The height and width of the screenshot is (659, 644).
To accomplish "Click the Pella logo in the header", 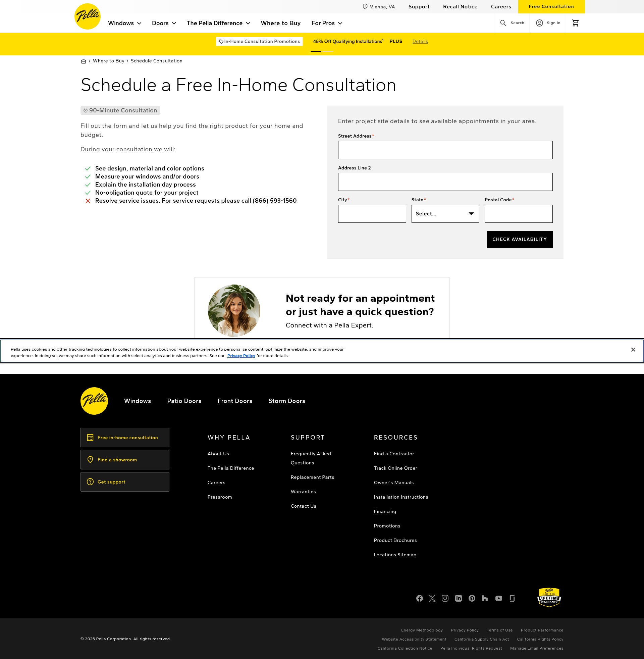I will pos(87,16).
